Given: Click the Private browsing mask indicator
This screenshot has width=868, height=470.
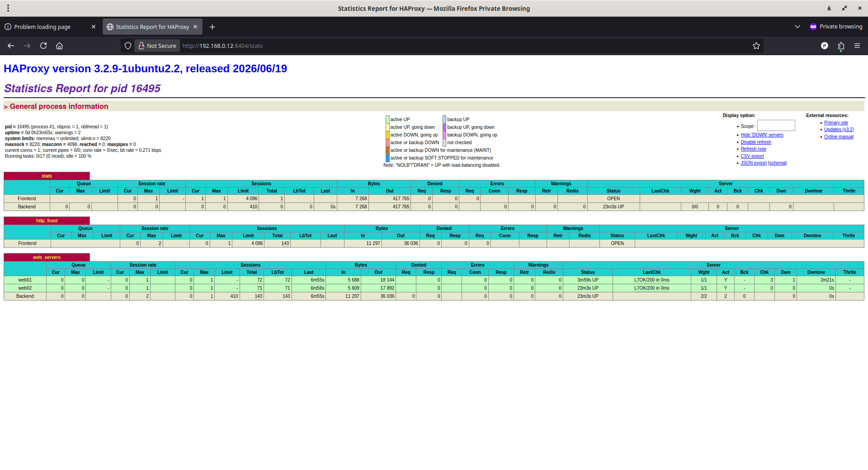Looking at the screenshot, I should (x=836, y=27).
